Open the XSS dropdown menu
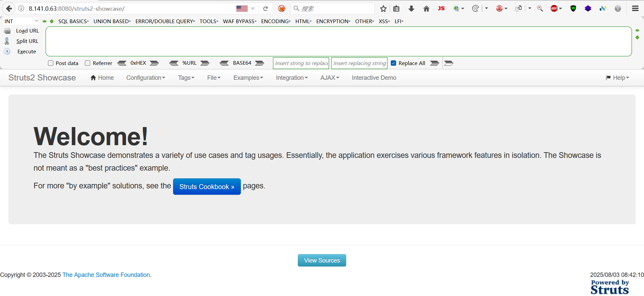Image resolution: width=644 pixels, height=296 pixels. (384, 21)
